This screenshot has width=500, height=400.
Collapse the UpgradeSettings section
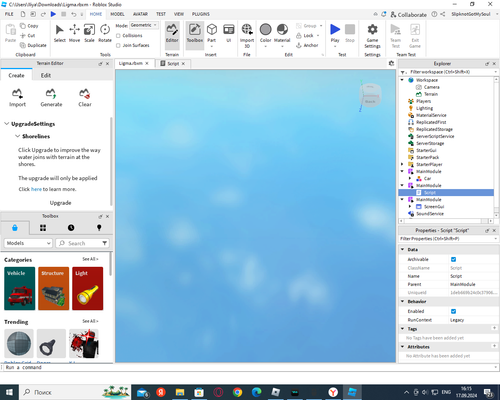(x=6, y=124)
